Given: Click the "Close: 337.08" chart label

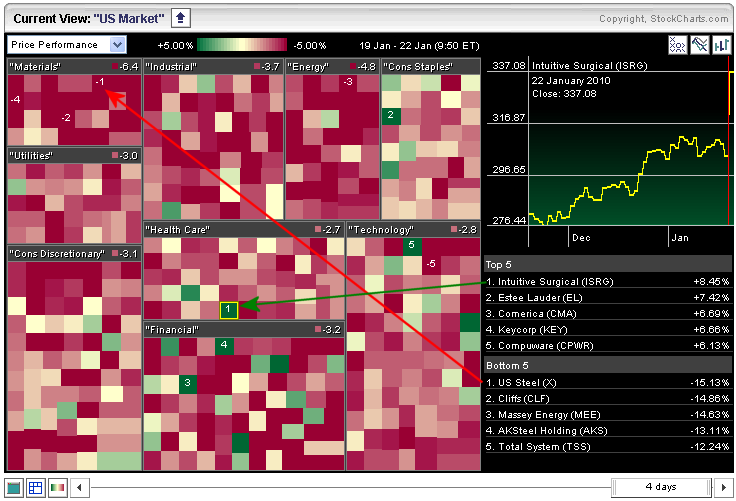Looking at the screenshot, I should pos(564,94).
